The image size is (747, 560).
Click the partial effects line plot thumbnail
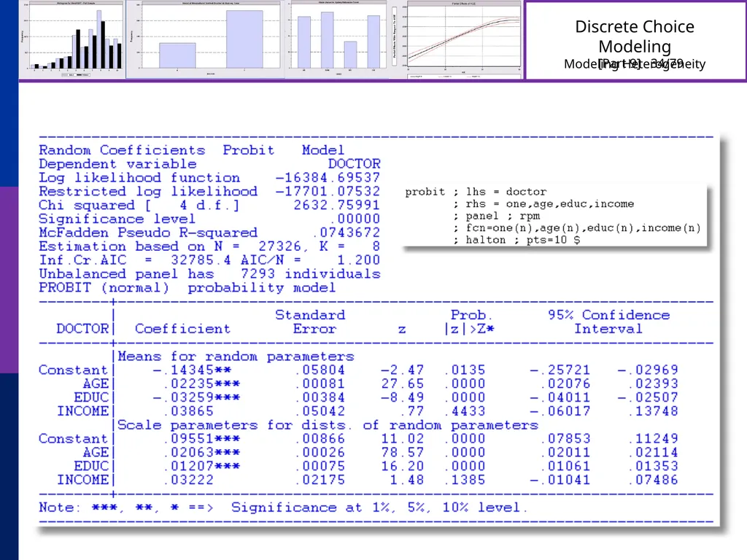click(x=457, y=39)
